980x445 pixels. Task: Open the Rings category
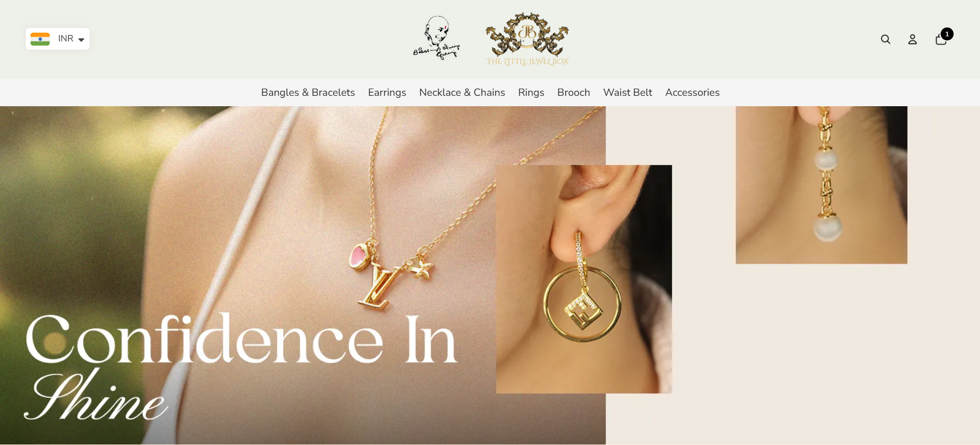pos(531,92)
